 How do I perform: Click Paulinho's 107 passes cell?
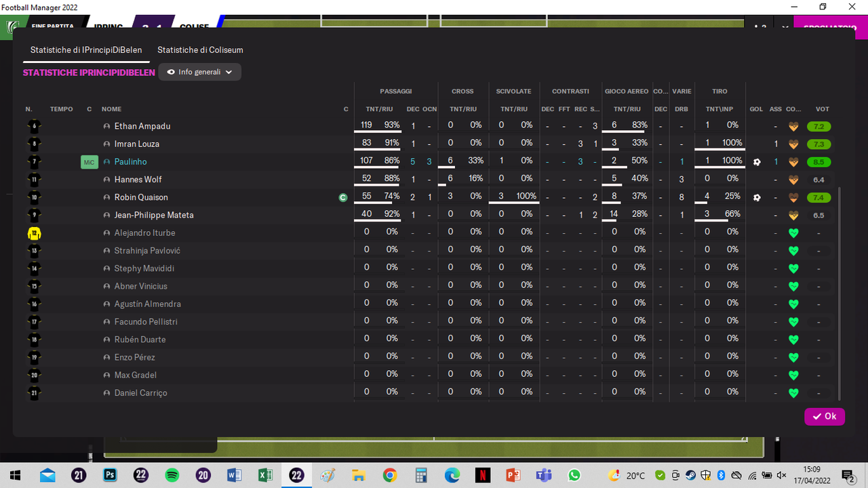[x=367, y=161]
